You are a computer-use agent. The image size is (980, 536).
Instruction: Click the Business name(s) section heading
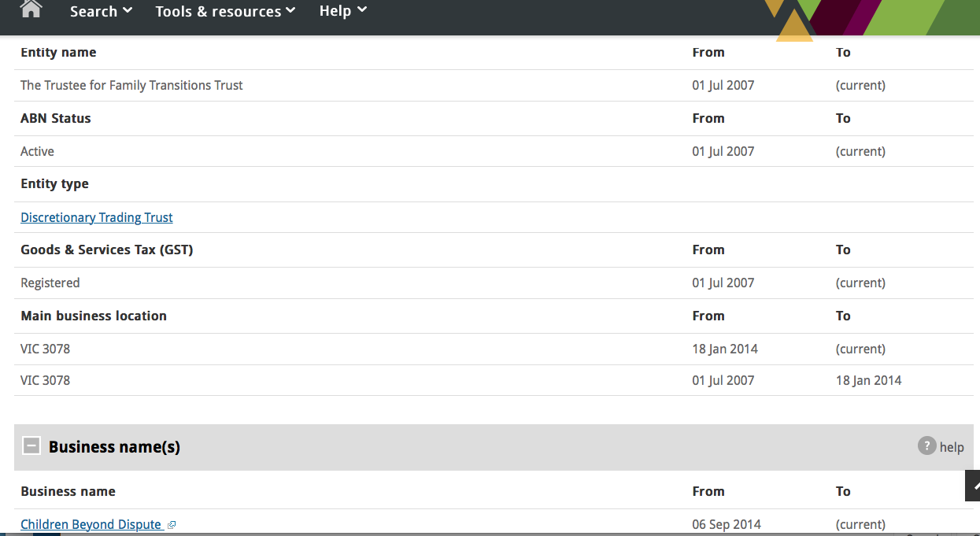pyautogui.click(x=114, y=447)
